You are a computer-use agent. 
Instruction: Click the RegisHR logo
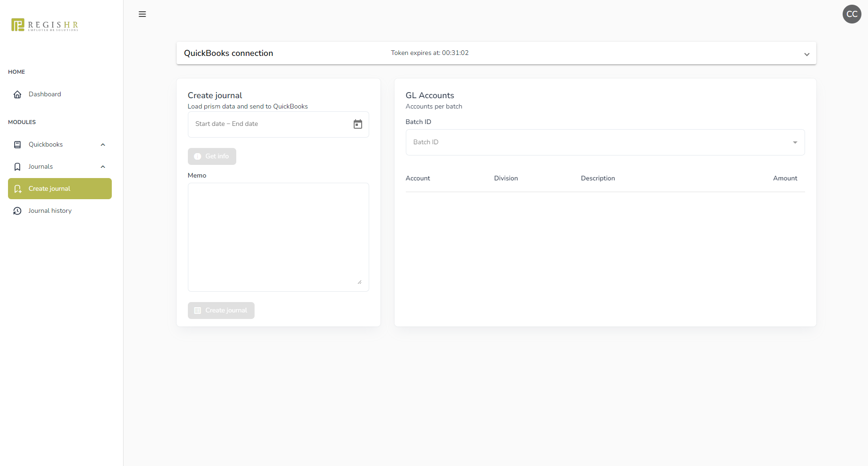pos(44,25)
